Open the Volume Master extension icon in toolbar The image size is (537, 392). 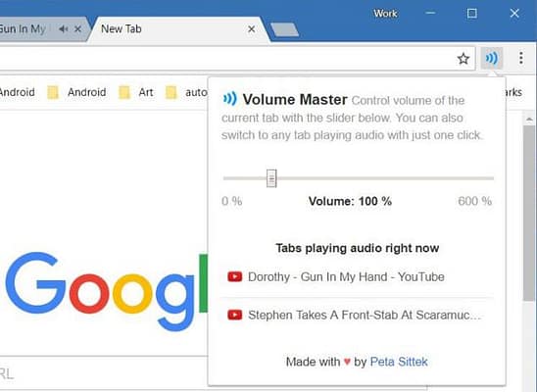pos(492,58)
